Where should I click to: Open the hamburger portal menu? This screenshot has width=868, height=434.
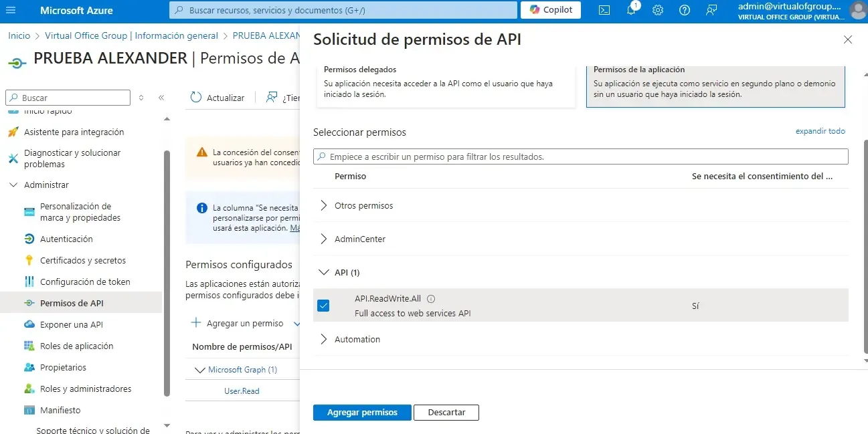[x=11, y=10]
